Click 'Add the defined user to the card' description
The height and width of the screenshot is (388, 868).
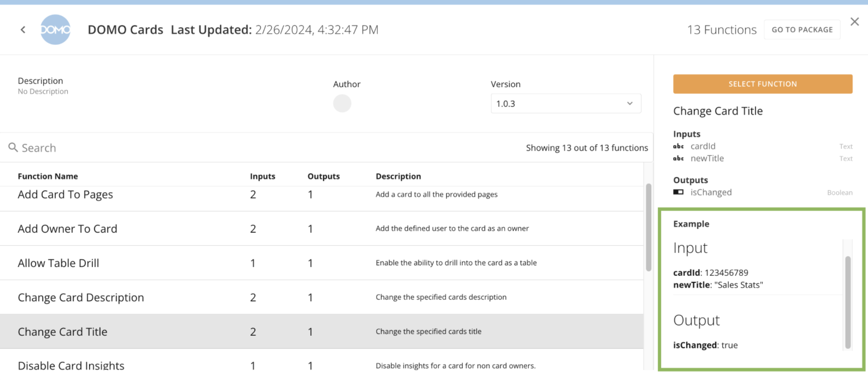point(452,229)
